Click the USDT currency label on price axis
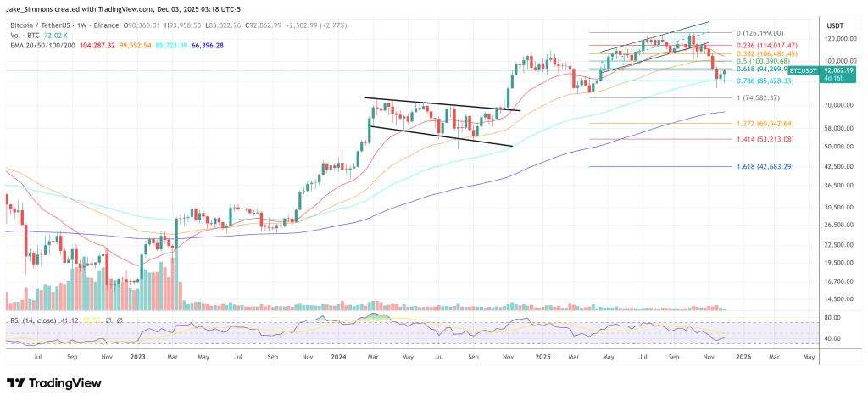This screenshot has width=868, height=401. click(x=834, y=26)
